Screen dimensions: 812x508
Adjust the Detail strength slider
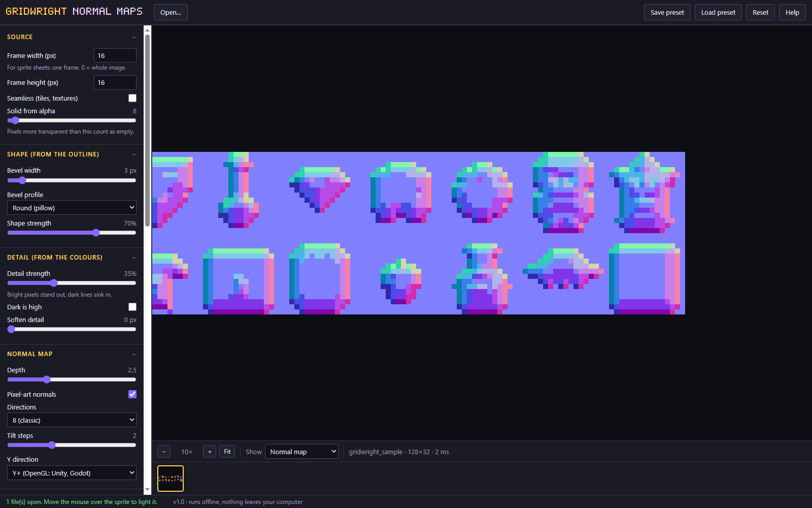coord(72,283)
